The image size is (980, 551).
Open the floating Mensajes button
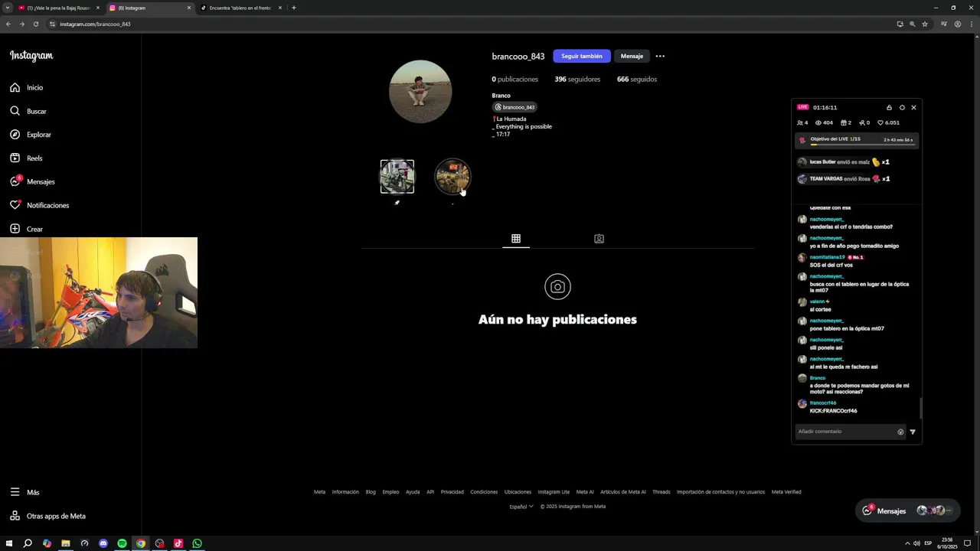[906, 510]
